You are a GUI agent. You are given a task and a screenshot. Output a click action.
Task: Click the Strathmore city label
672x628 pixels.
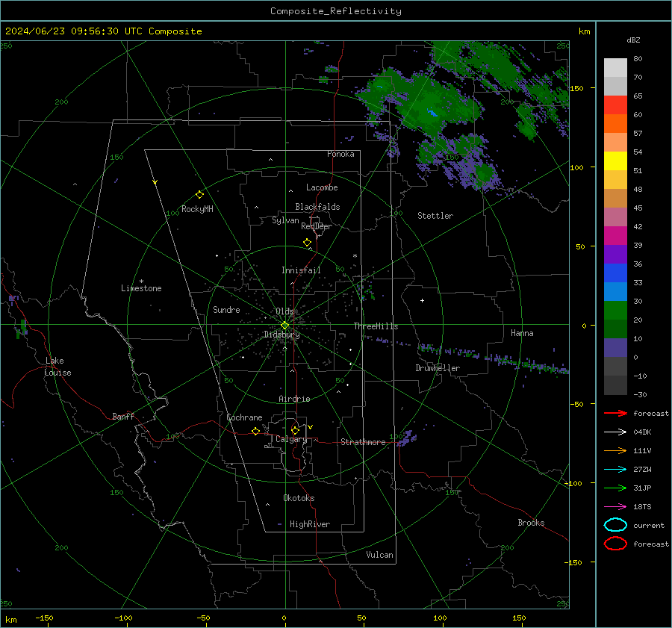(x=363, y=442)
